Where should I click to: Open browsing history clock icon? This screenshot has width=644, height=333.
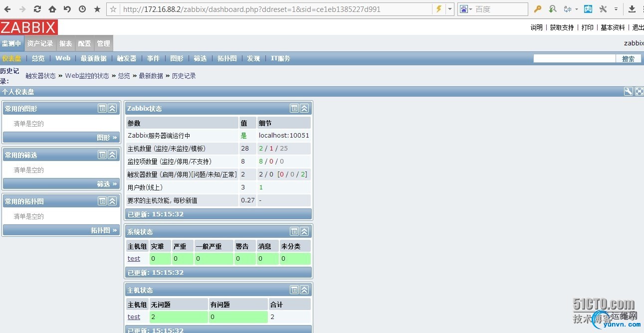tap(82, 9)
